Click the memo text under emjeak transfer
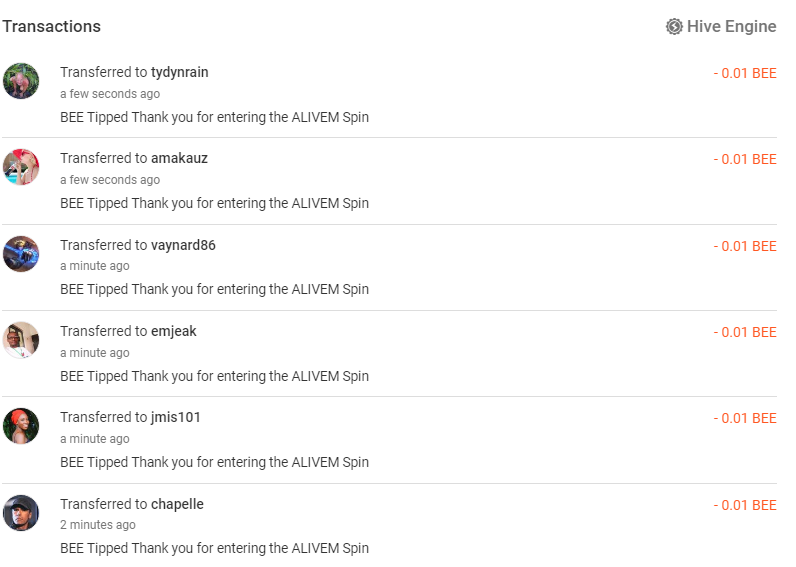This screenshot has width=796, height=567. pos(214,376)
